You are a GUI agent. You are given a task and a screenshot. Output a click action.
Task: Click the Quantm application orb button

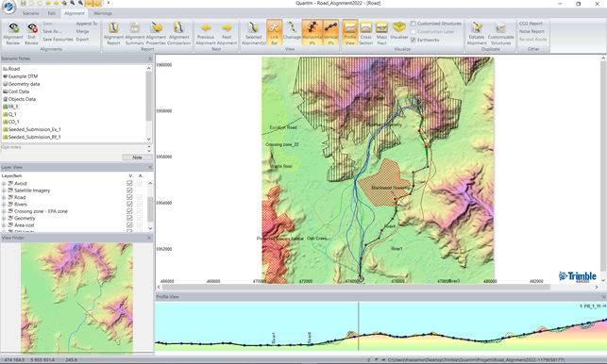(8, 7)
